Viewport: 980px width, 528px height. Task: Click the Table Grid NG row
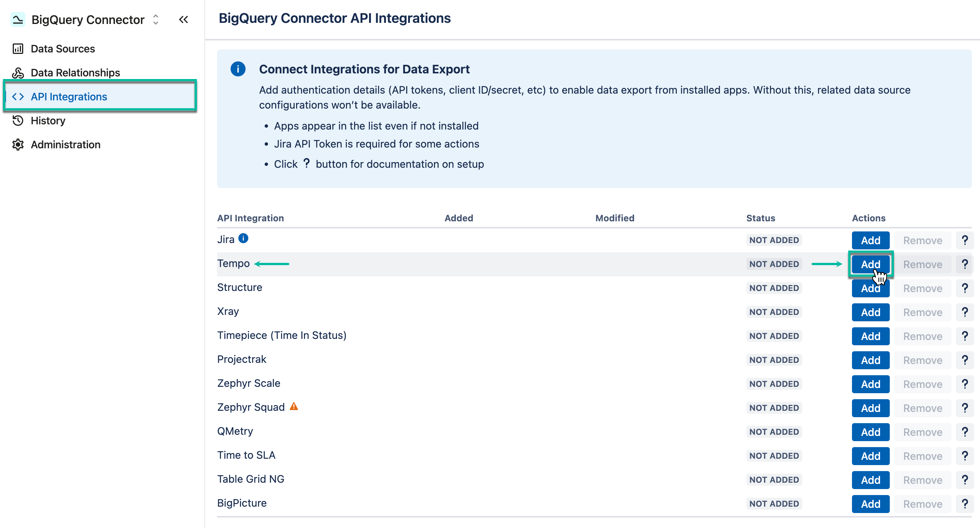250,479
